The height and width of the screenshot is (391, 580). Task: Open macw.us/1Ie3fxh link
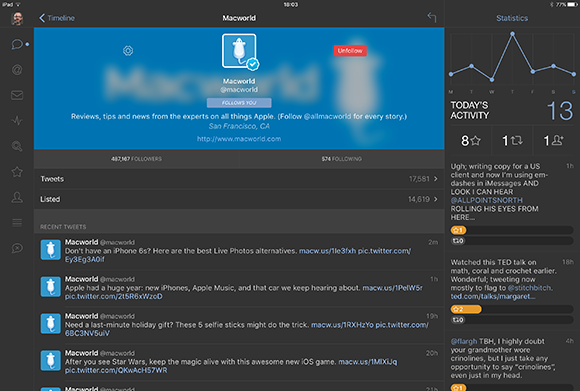(327, 251)
